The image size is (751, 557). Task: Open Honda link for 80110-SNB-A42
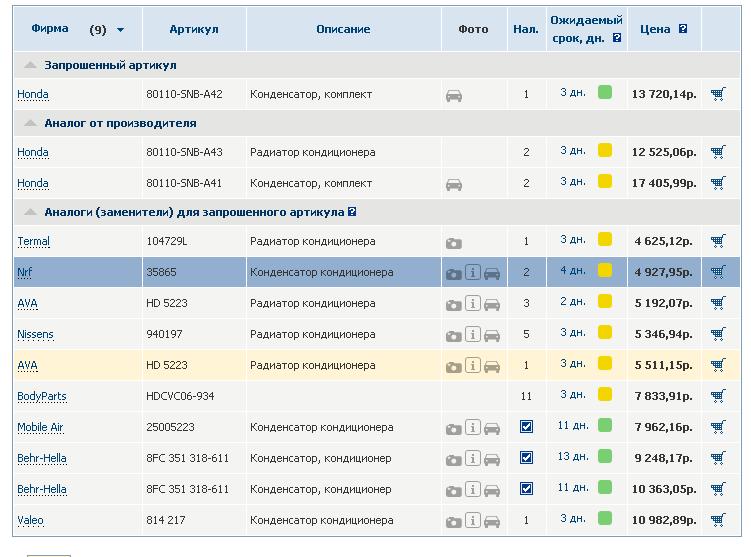(33, 94)
